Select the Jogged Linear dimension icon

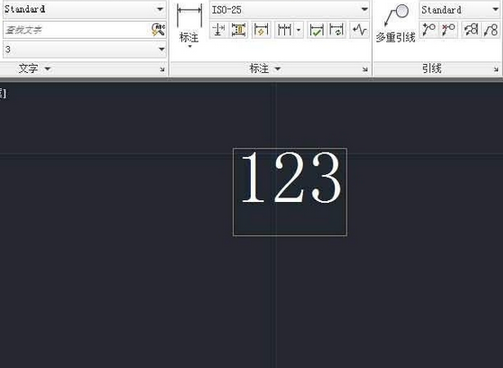click(359, 30)
